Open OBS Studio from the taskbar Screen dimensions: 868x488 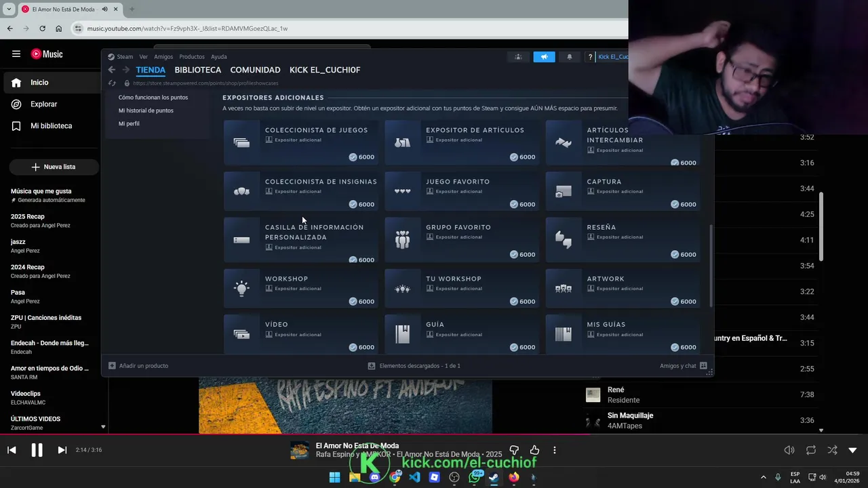(x=454, y=477)
